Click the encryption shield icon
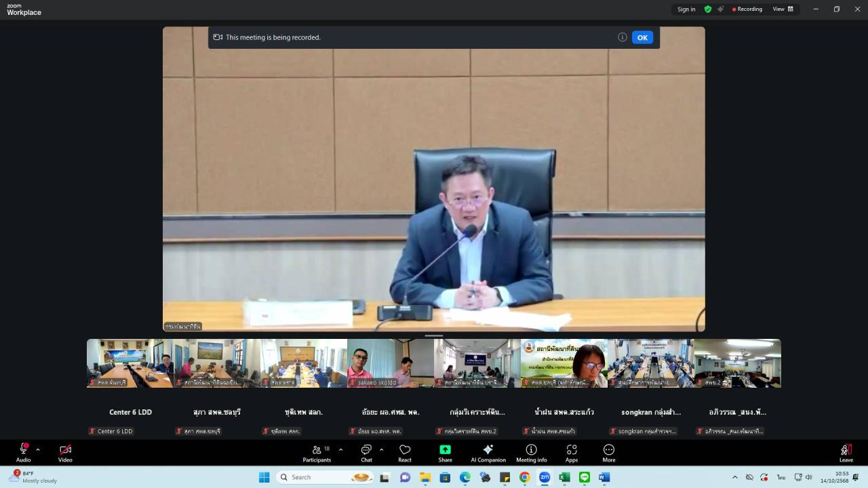 pos(708,9)
